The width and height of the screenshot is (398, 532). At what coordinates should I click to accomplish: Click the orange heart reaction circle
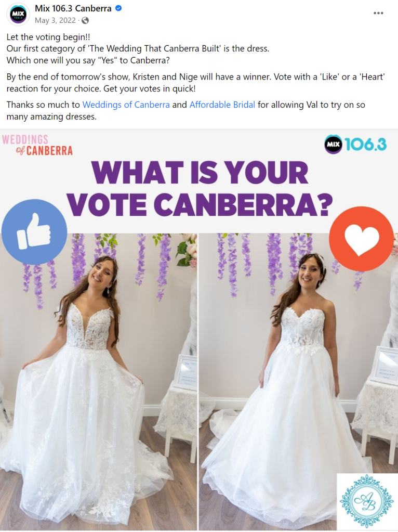tap(362, 239)
